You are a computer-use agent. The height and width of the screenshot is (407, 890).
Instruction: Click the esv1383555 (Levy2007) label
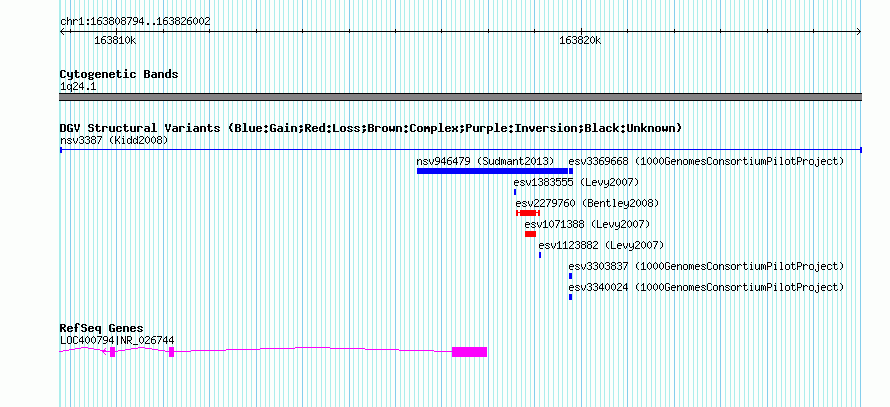[x=576, y=182]
